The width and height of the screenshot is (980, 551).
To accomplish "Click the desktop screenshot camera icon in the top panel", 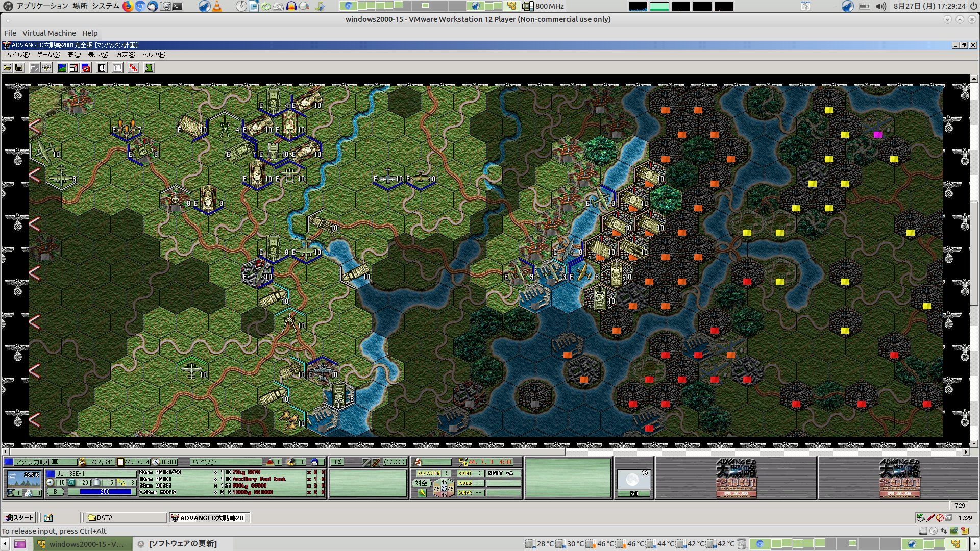I will 165,6.
